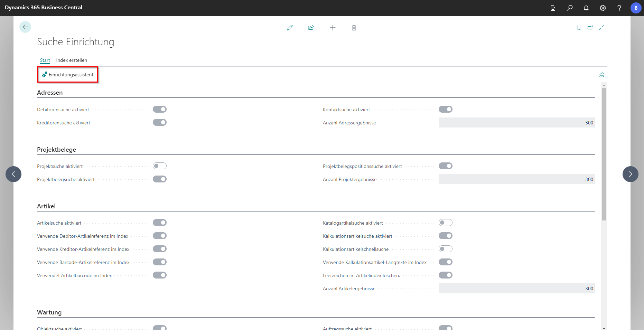Open page in new window icon
Viewport: 644px width, 330px height.
point(590,28)
